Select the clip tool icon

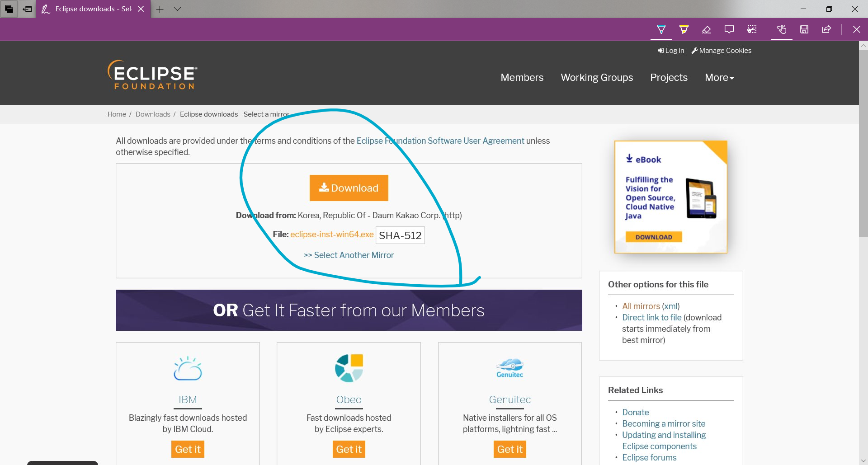click(x=752, y=29)
